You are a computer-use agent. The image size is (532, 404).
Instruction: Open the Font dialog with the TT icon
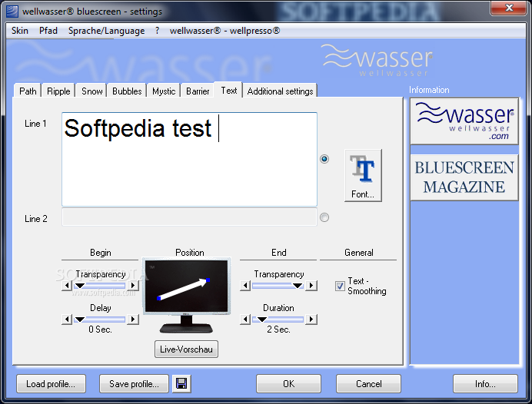pyautogui.click(x=363, y=176)
